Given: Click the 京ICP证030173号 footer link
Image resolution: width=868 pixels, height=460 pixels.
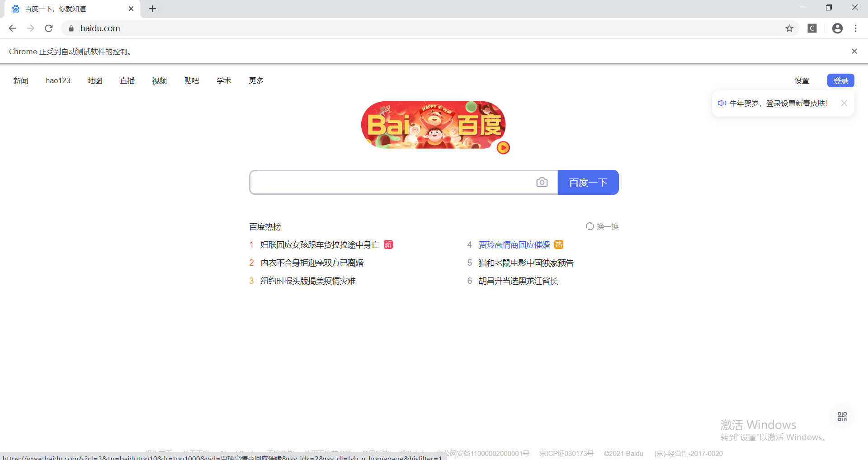Looking at the screenshot, I should (x=566, y=453).
